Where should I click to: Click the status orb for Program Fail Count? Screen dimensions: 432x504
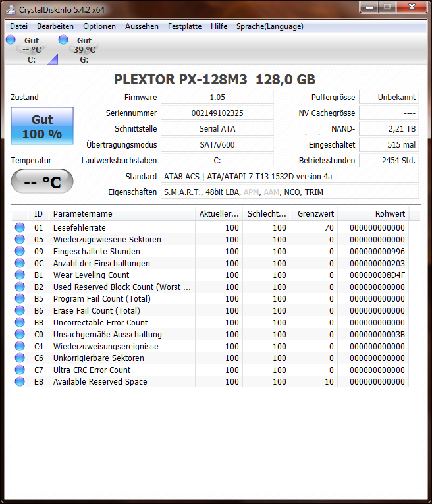(20, 298)
